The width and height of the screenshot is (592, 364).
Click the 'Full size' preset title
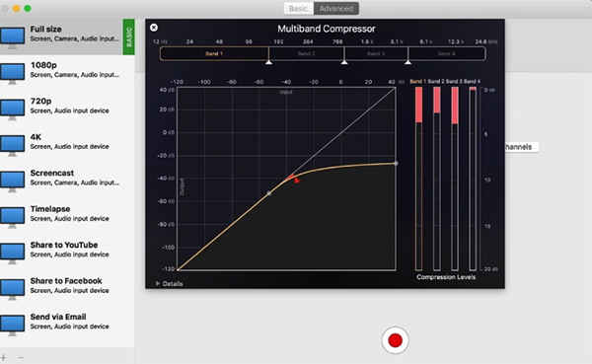(x=45, y=29)
